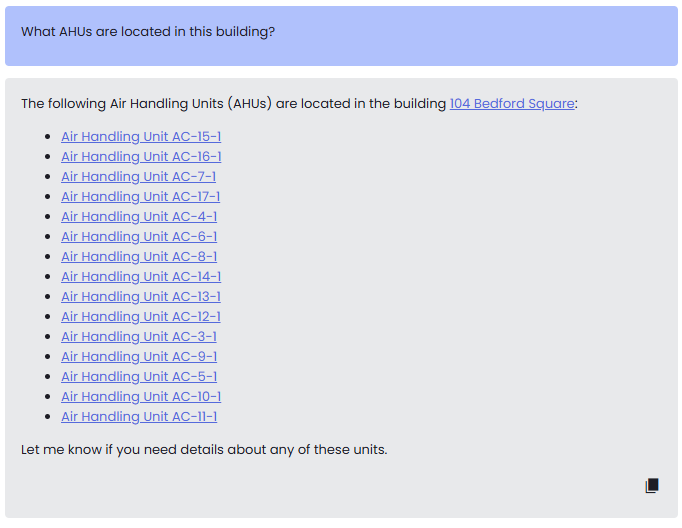Open Air Handling Unit AC-14-1 link

[141, 277]
